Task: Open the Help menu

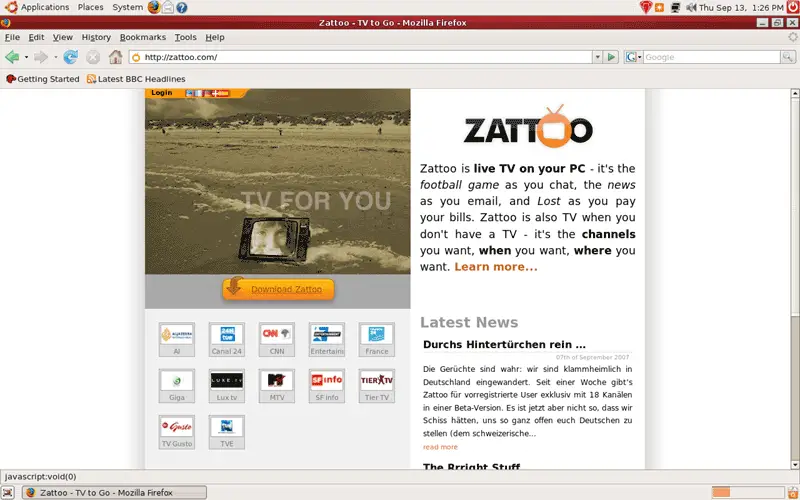Action: (x=215, y=37)
